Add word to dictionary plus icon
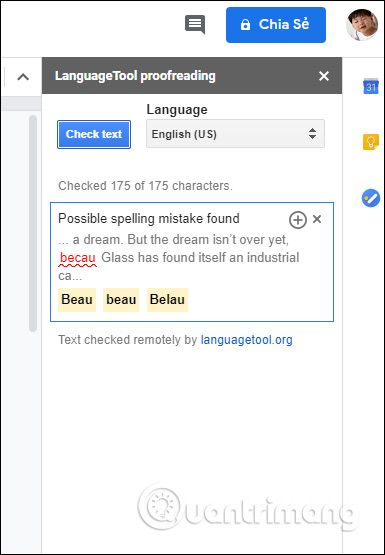Viewport: 385px width, 555px height. (x=298, y=220)
